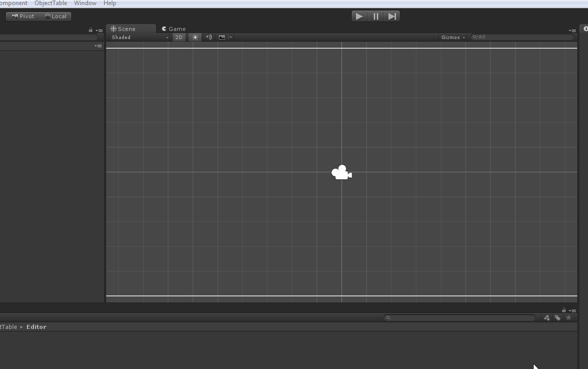The image size is (588, 369).
Task: Open the ObjectTable menu
Action: coord(51,3)
